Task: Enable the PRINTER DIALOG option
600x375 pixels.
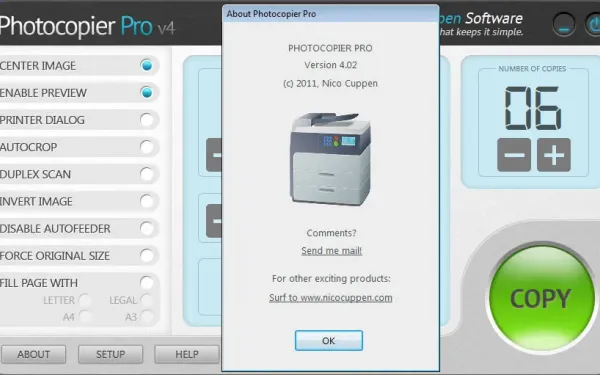Action: (x=147, y=120)
